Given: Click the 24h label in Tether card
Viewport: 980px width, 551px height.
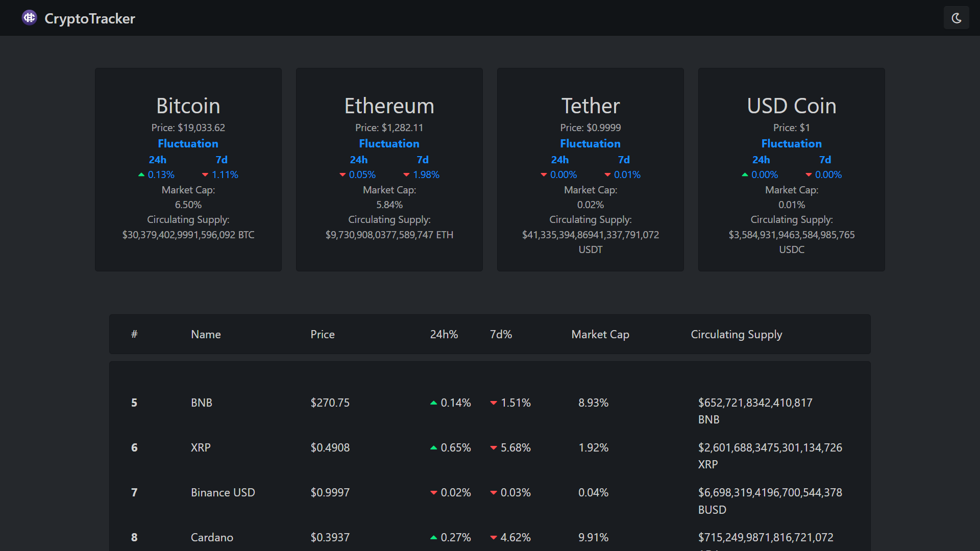Looking at the screenshot, I should [x=559, y=160].
